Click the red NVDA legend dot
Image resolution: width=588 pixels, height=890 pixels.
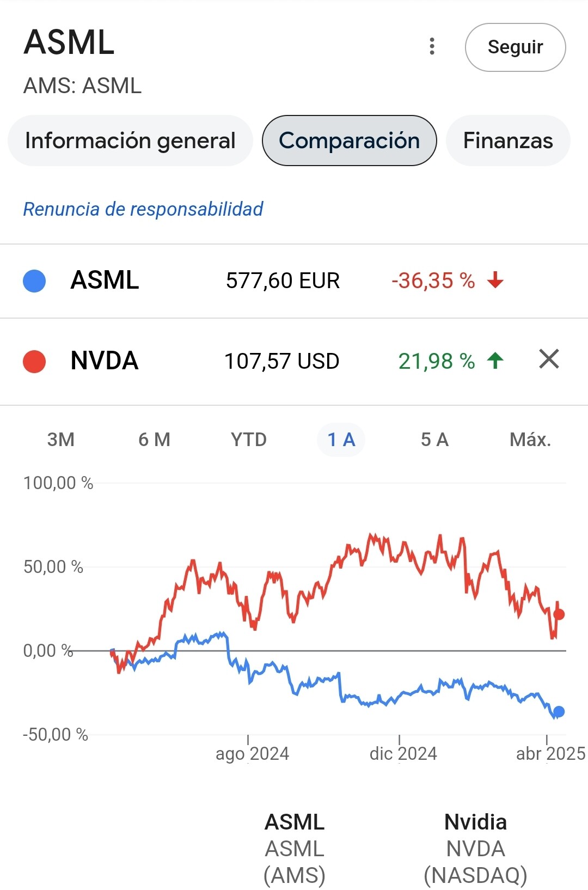[34, 362]
